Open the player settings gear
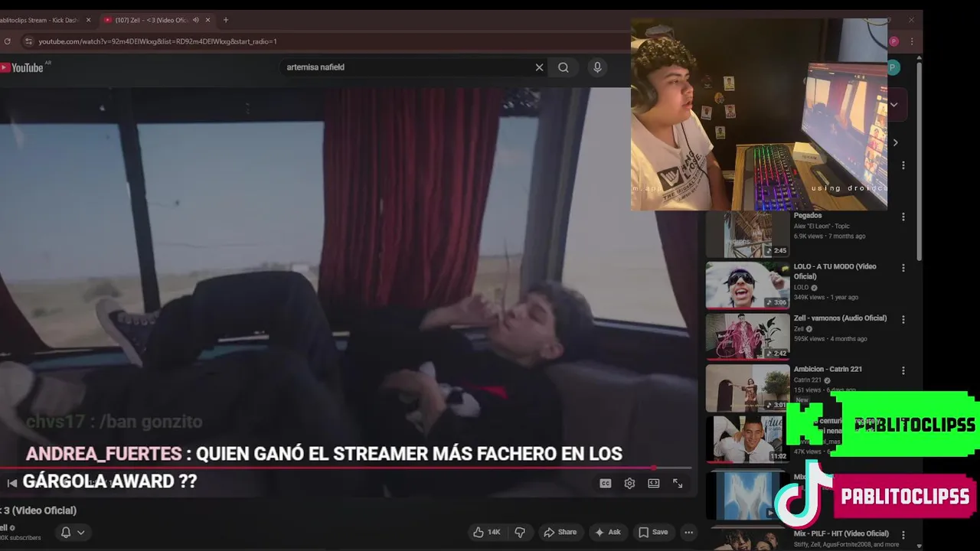Viewport: 980px width, 551px height. pyautogui.click(x=629, y=483)
